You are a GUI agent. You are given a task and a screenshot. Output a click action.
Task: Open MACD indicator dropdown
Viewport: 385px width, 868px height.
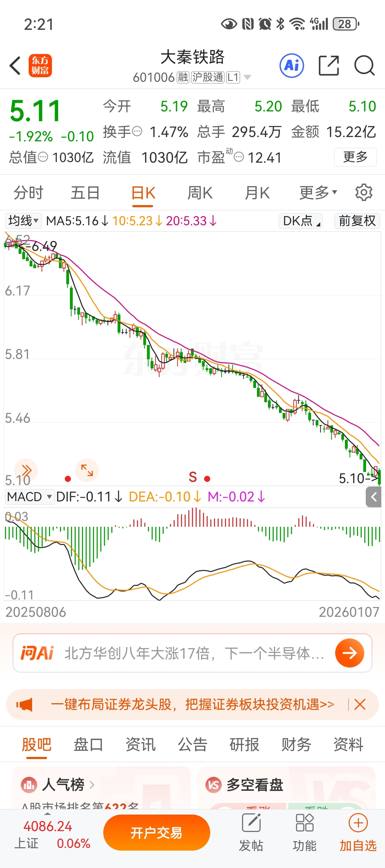pos(30,497)
